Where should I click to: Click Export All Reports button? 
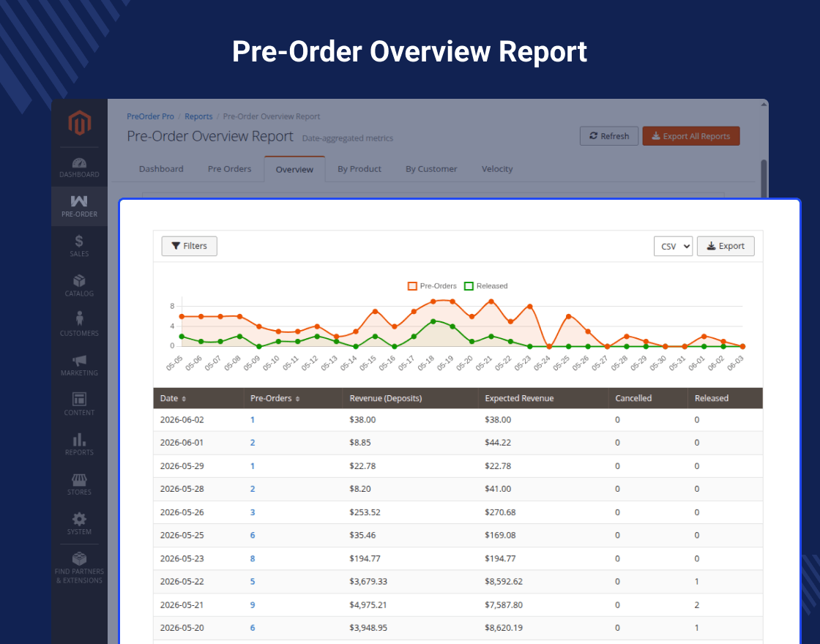(x=691, y=136)
